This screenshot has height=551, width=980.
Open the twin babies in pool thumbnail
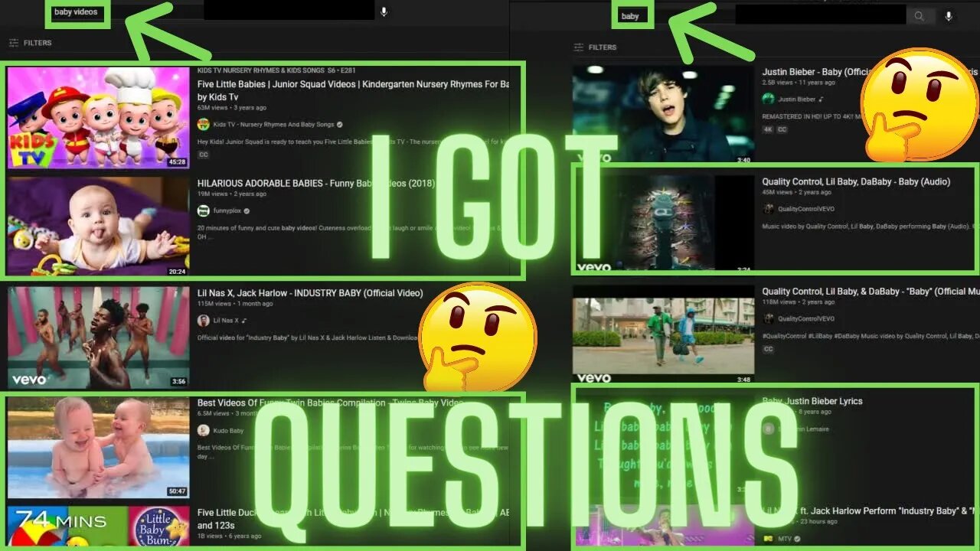[x=98, y=447]
